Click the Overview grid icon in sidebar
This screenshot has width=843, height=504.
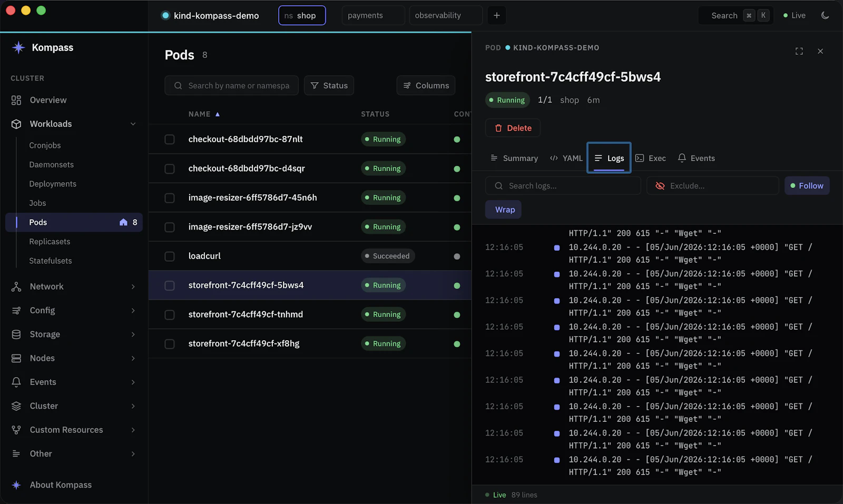pyautogui.click(x=16, y=100)
